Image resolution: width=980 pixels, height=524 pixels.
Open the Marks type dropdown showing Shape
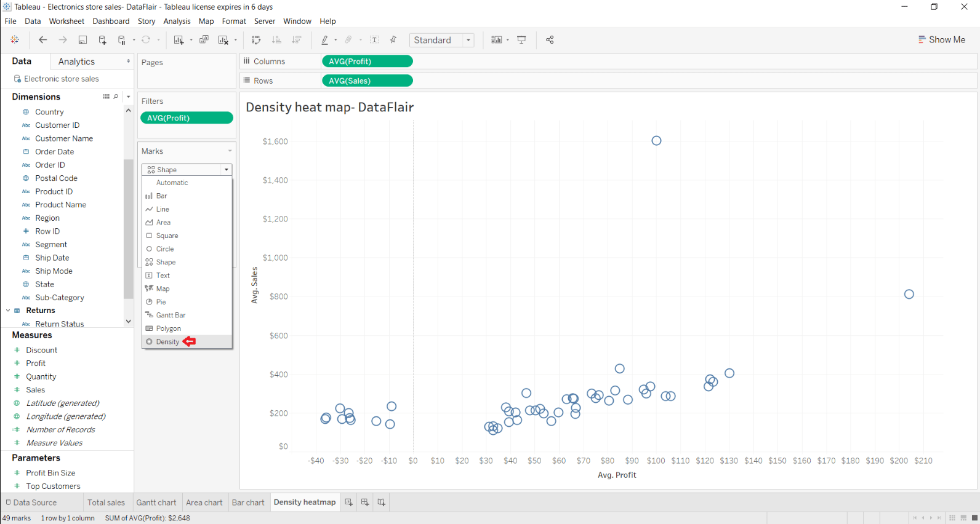187,170
